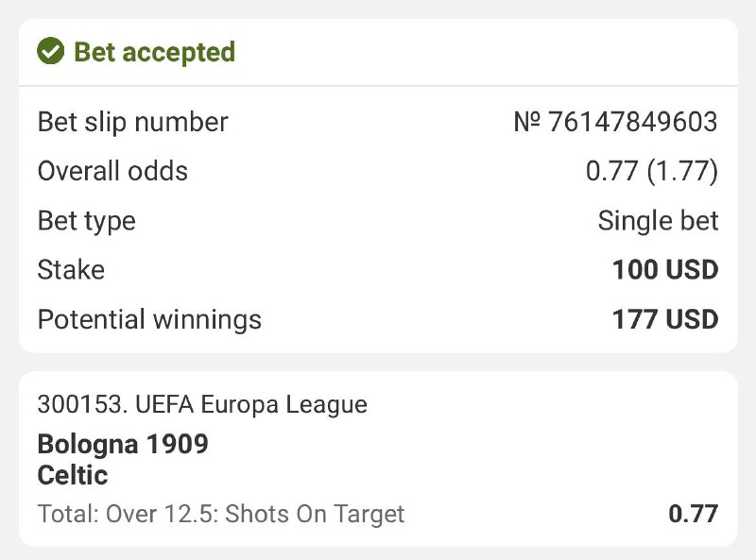Click the 0.77 (1.77) odds value
The height and width of the screenshot is (560, 756).
coord(652,171)
